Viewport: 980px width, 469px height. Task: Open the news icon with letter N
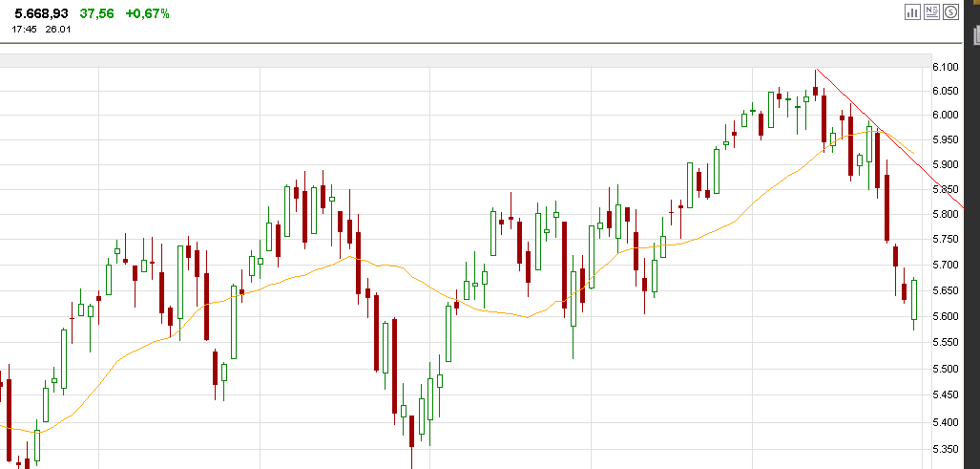point(932,11)
